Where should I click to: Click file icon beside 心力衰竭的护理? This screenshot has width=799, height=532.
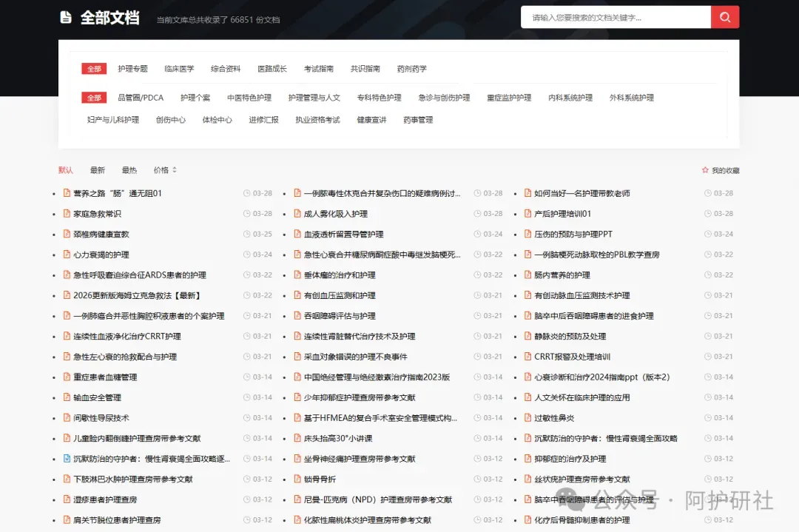pyautogui.click(x=67, y=254)
